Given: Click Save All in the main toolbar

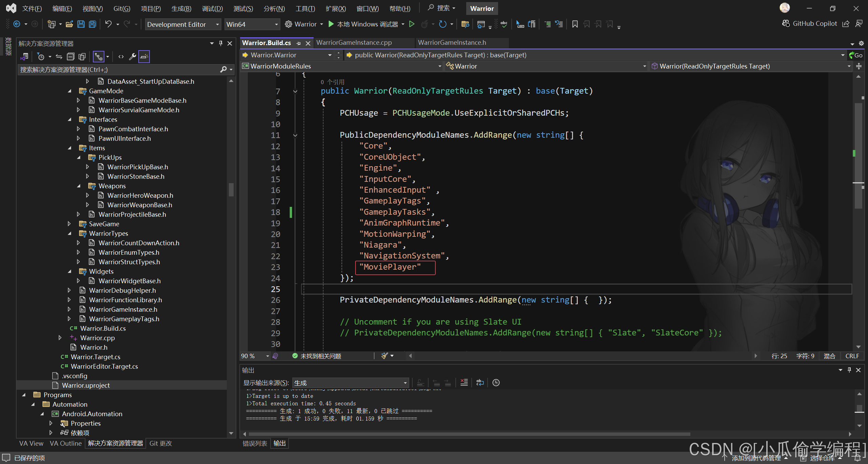Looking at the screenshot, I should click(x=93, y=24).
